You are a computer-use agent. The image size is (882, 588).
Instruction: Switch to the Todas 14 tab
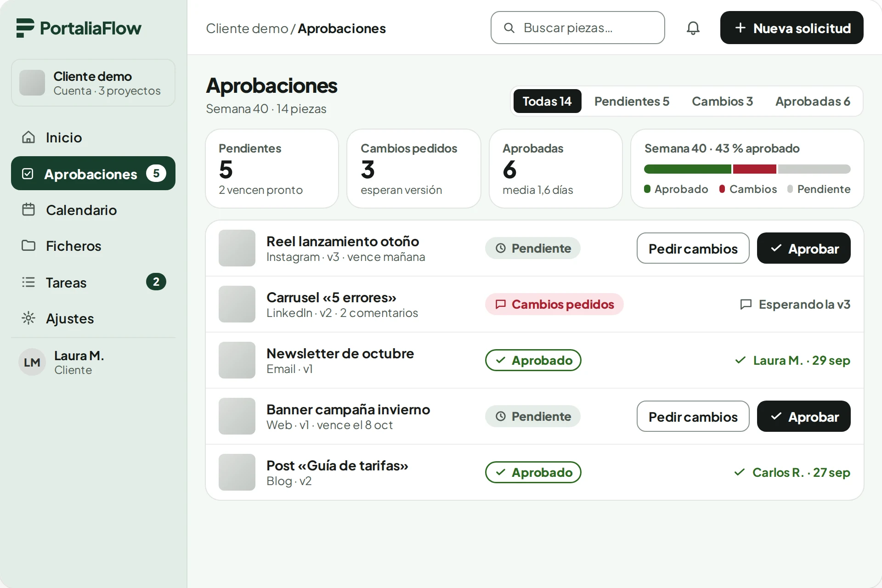[547, 101]
